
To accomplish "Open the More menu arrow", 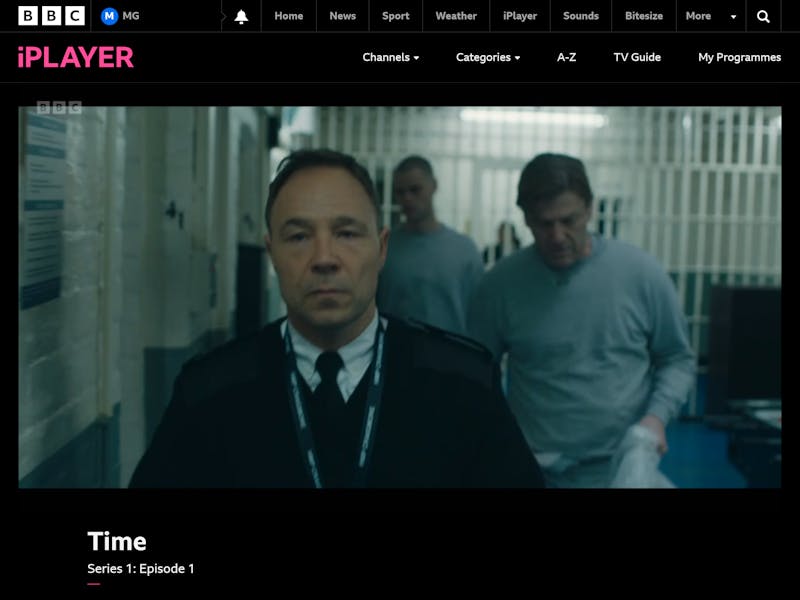I will (x=733, y=16).
